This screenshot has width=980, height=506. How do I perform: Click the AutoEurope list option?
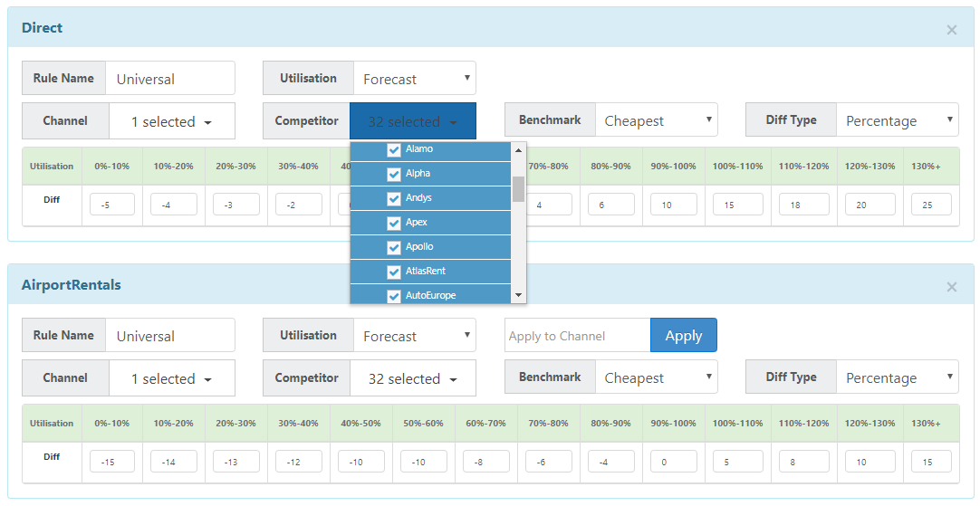click(x=430, y=295)
